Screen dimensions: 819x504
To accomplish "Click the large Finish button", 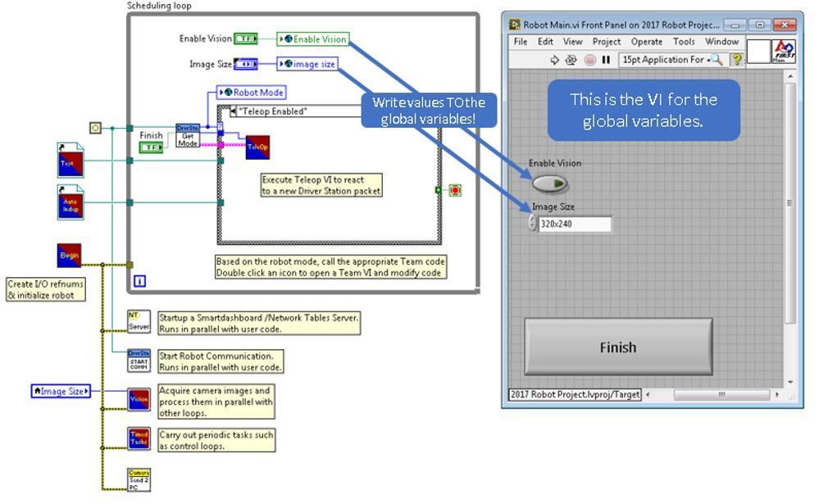I will (x=618, y=347).
